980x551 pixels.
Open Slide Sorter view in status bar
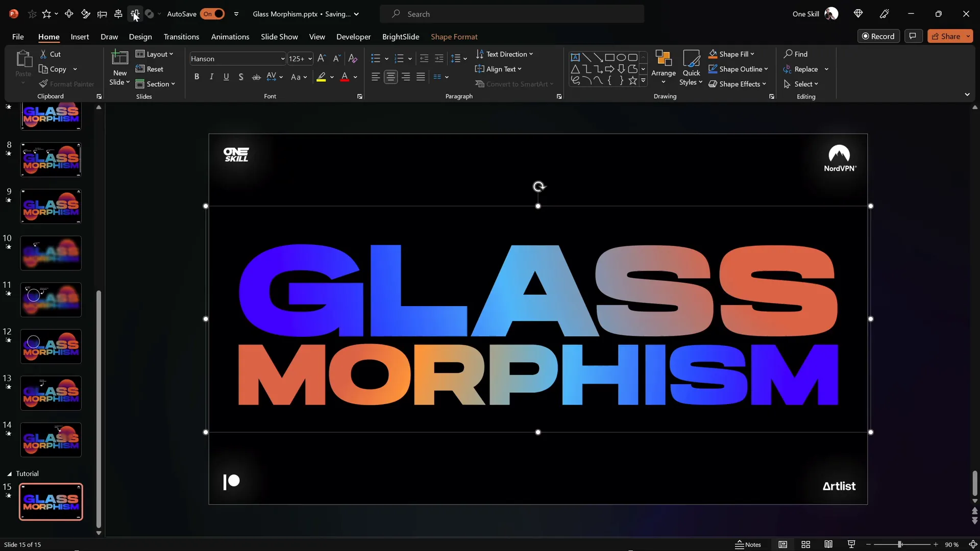click(x=805, y=544)
